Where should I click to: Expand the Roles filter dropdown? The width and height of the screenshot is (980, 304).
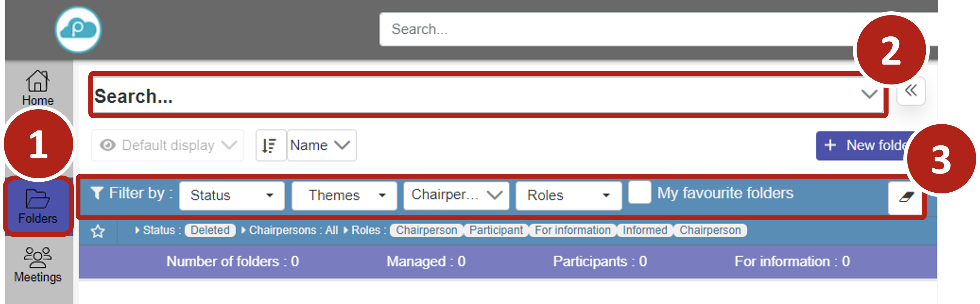tap(568, 195)
